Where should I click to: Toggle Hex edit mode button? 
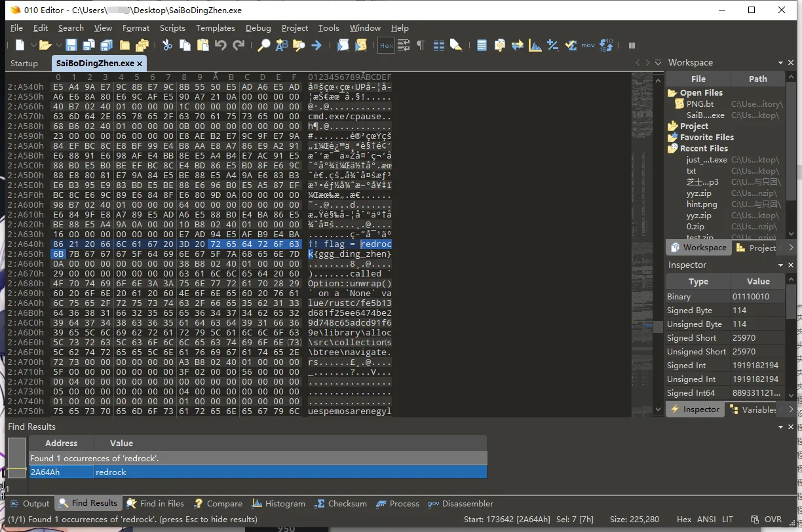[x=386, y=45]
